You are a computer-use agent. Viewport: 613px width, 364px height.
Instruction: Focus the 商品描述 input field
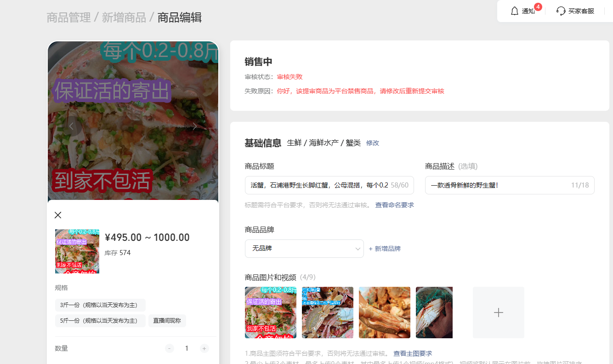tap(510, 185)
